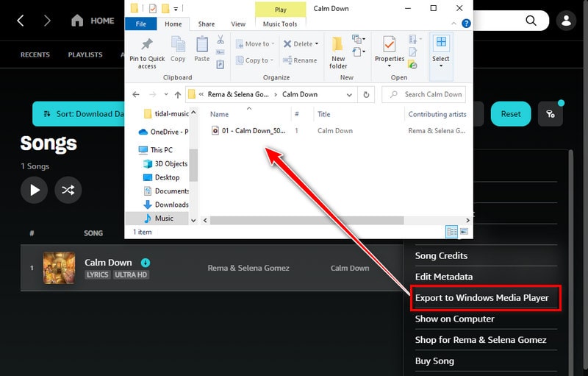Open the Copy to dropdown
The width and height of the screenshot is (588, 376).
click(x=255, y=60)
